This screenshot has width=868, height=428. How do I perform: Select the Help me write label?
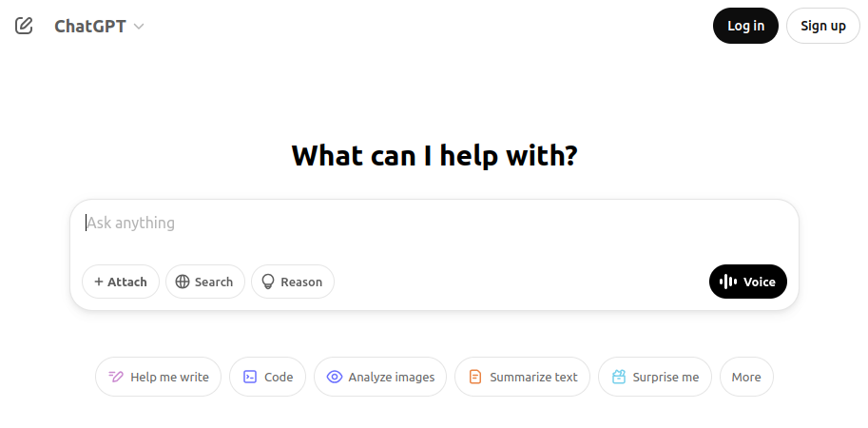pos(169,377)
